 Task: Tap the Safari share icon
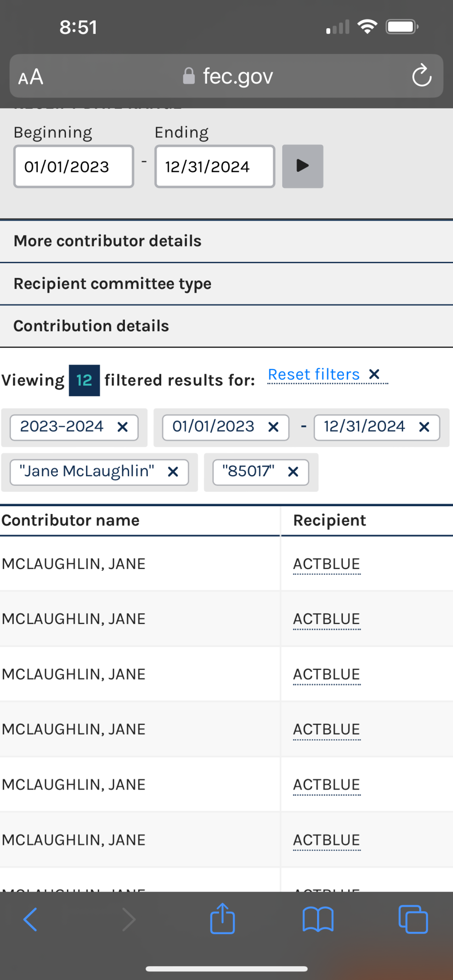click(x=222, y=918)
